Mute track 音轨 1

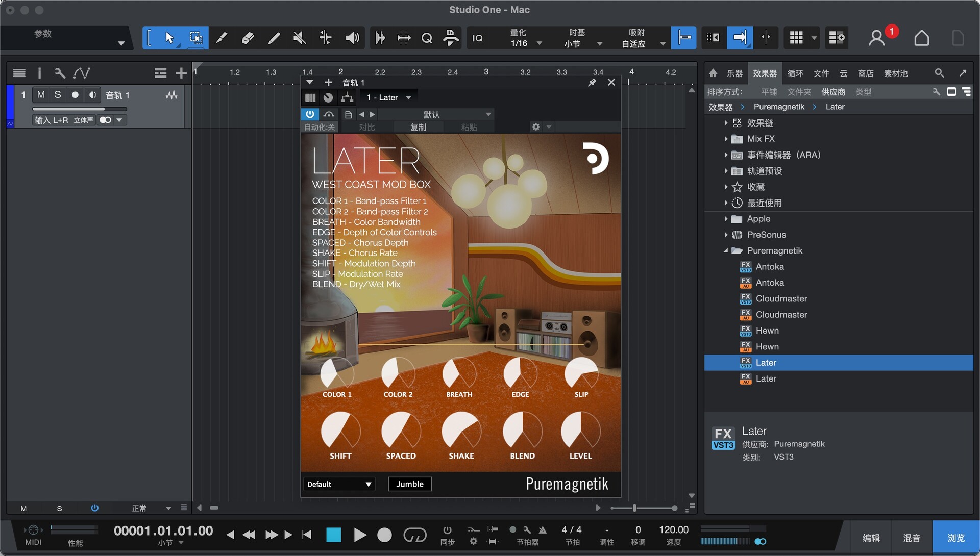(x=41, y=95)
